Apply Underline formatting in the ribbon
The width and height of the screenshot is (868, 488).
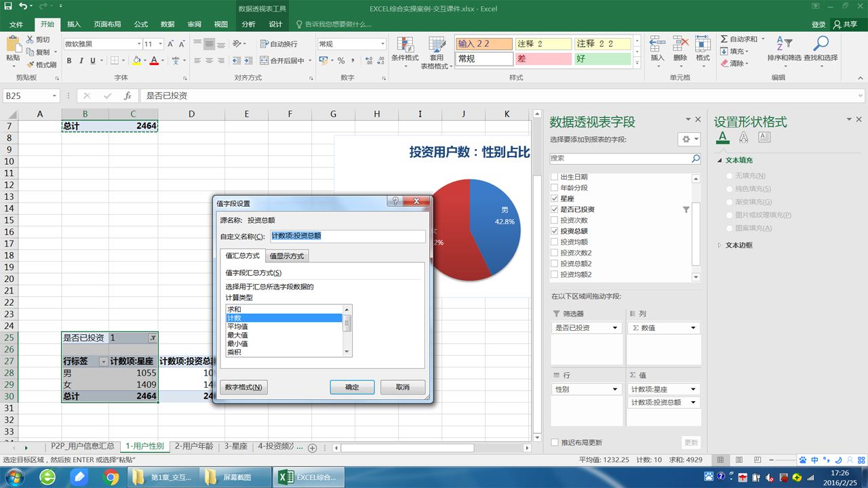[94, 61]
